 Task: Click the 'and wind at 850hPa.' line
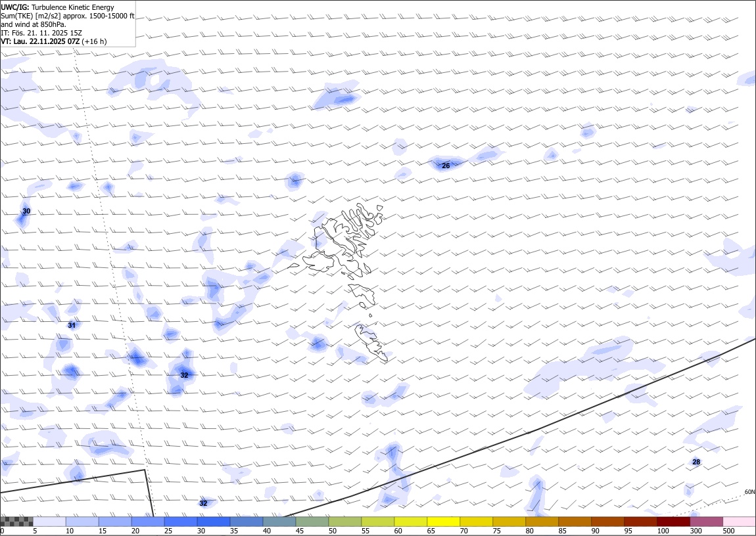coord(34,24)
